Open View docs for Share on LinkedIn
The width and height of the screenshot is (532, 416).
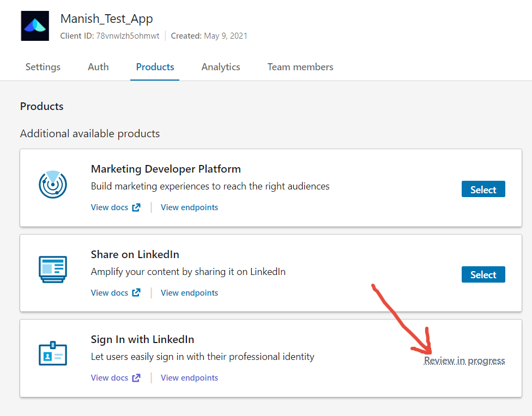click(x=110, y=293)
